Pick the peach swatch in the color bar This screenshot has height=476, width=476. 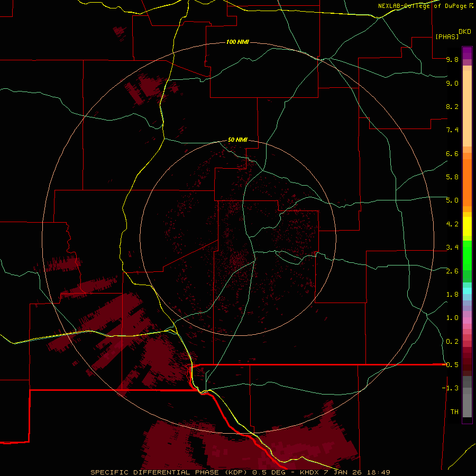pos(467,108)
